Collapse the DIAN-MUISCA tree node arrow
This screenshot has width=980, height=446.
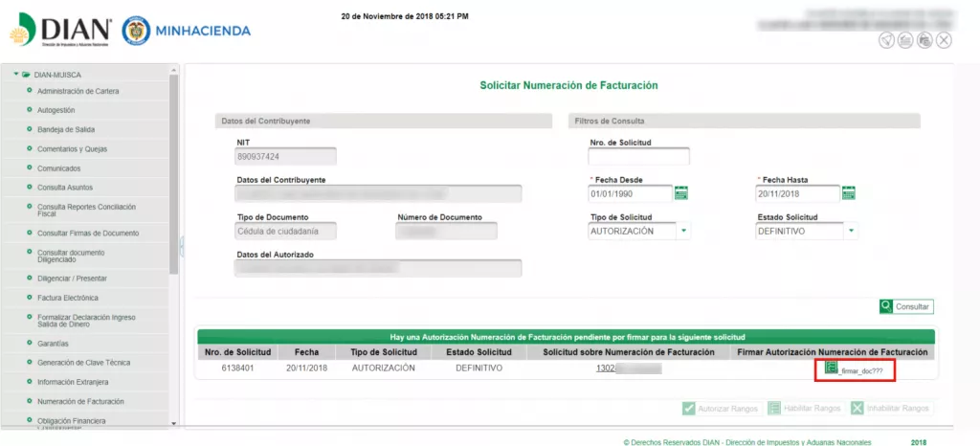[16, 75]
